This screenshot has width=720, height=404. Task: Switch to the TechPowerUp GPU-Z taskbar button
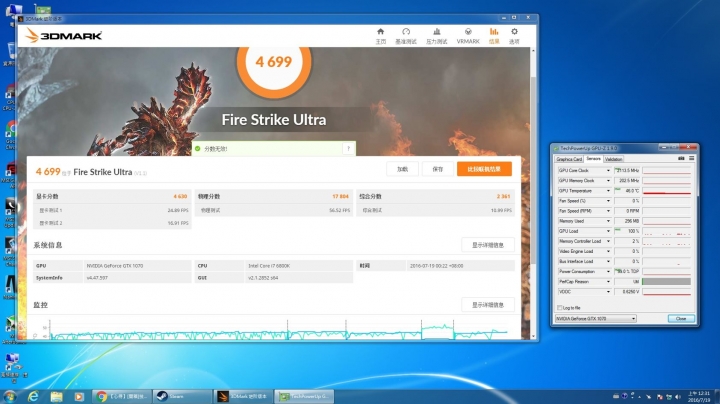(x=304, y=396)
